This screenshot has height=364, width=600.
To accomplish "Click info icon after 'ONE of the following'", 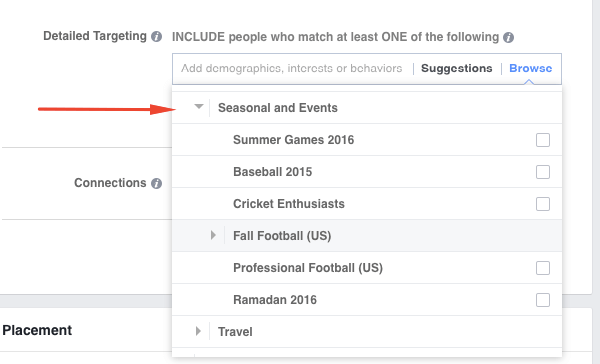I will pos(508,38).
